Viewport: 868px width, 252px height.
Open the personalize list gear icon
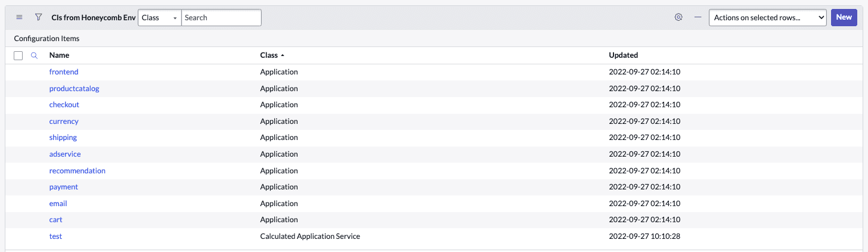point(678,17)
